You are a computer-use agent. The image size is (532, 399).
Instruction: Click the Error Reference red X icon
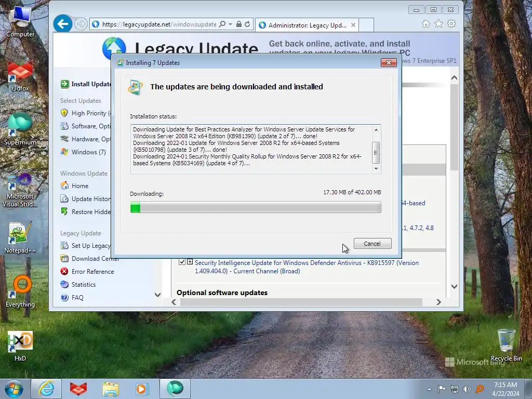pos(64,271)
